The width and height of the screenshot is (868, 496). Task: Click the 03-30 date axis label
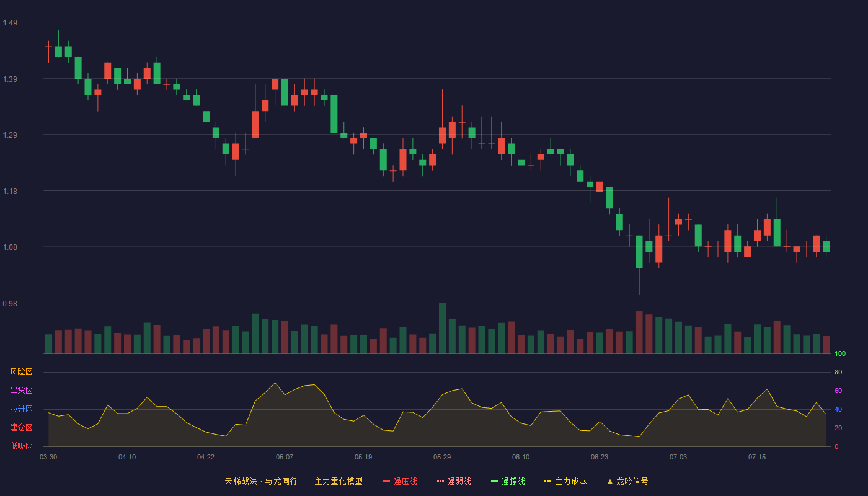[48, 457]
